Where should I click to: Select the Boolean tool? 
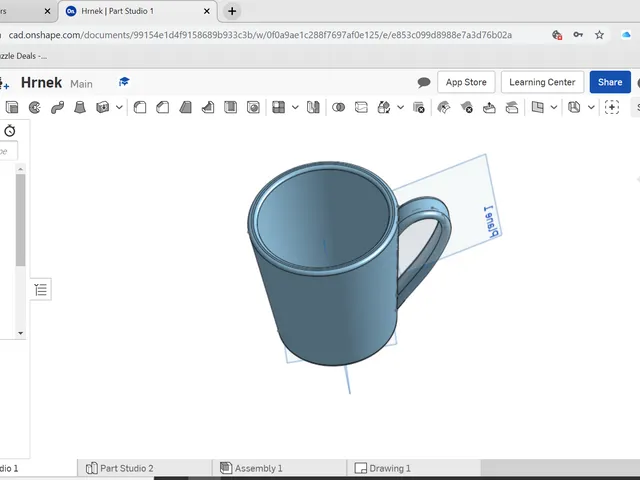pos(338,107)
